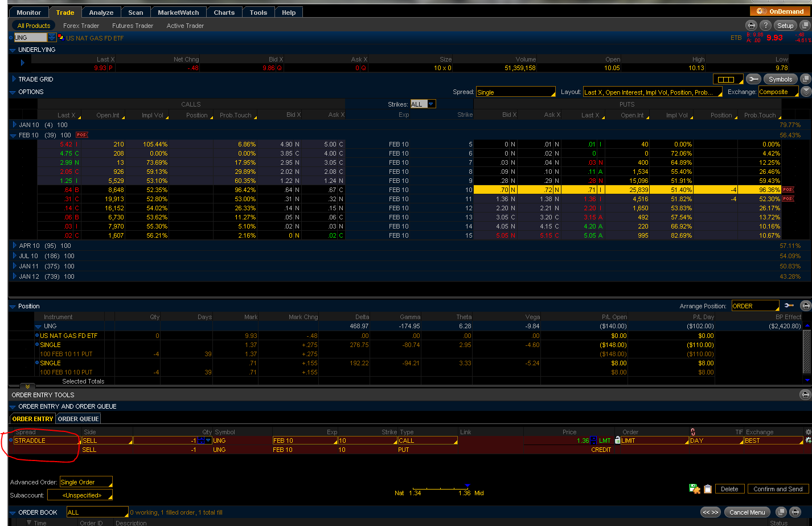Image resolution: width=812 pixels, height=526 pixels.
Task: Print the Position panel
Action: tap(805, 306)
